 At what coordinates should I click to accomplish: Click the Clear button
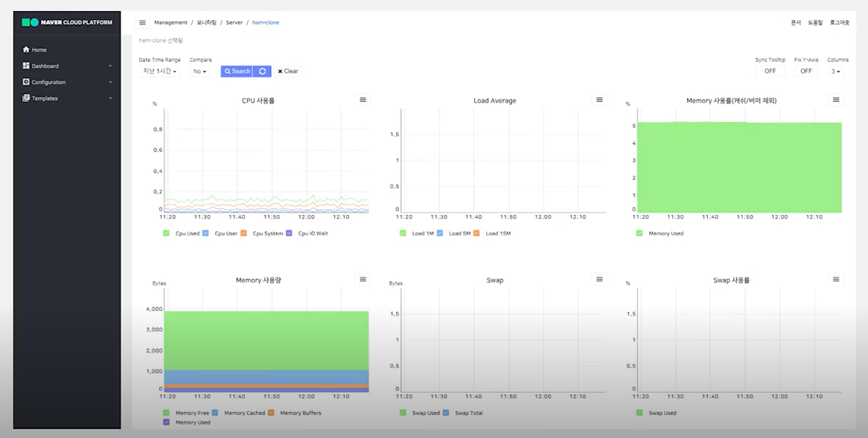[288, 71]
